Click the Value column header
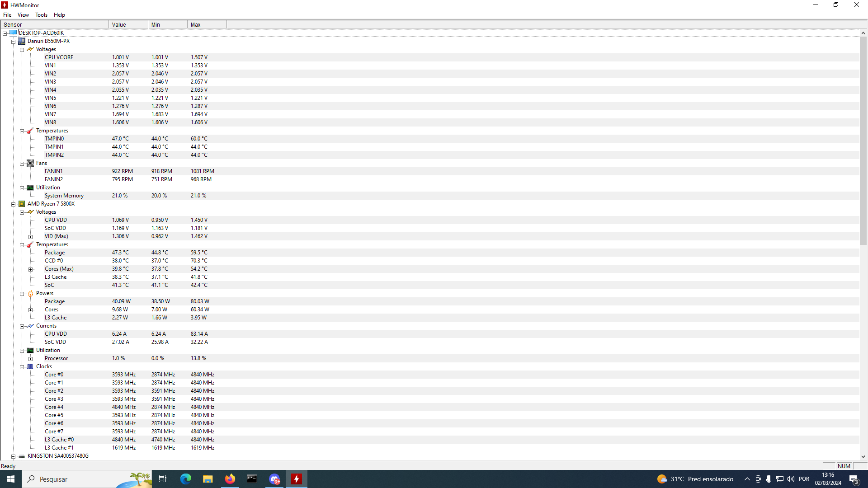This screenshot has width=868, height=488. 128,24
